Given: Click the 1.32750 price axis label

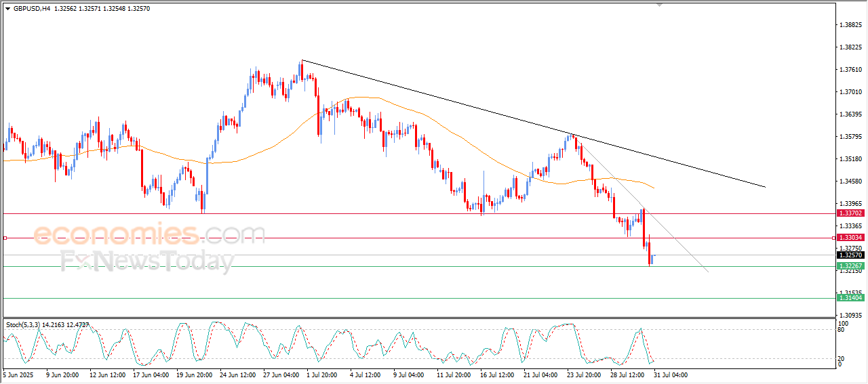Looking at the screenshot, I should coord(850,248).
